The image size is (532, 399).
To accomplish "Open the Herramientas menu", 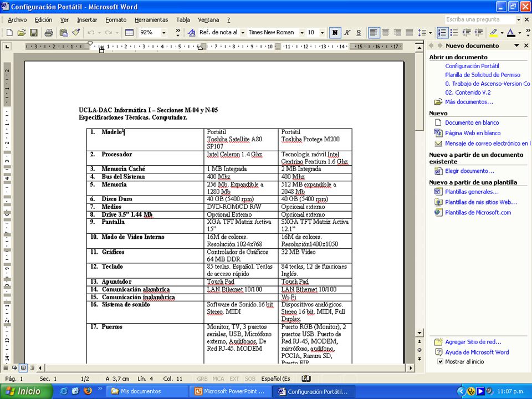I will [x=151, y=20].
